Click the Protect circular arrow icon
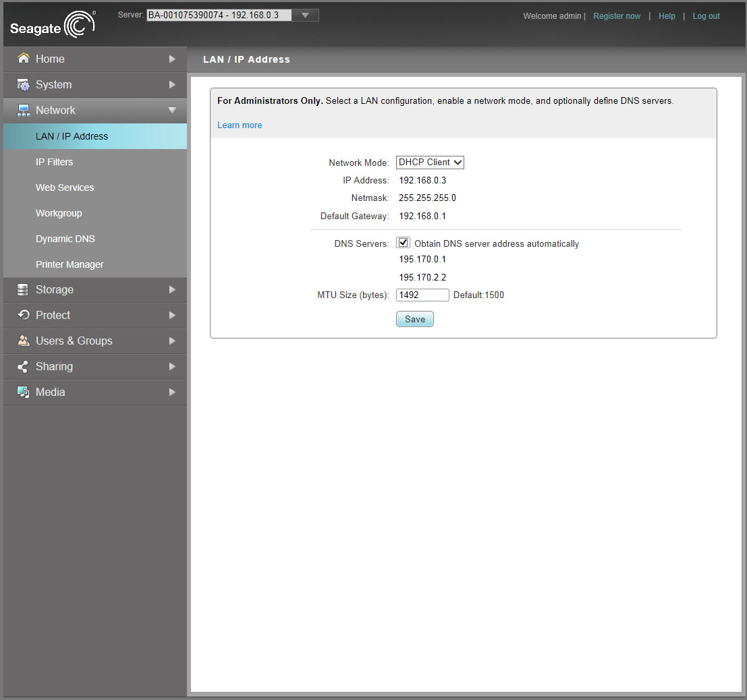Viewport: 747px width, 700px height. pyautogui.click(x=24, y=315)
